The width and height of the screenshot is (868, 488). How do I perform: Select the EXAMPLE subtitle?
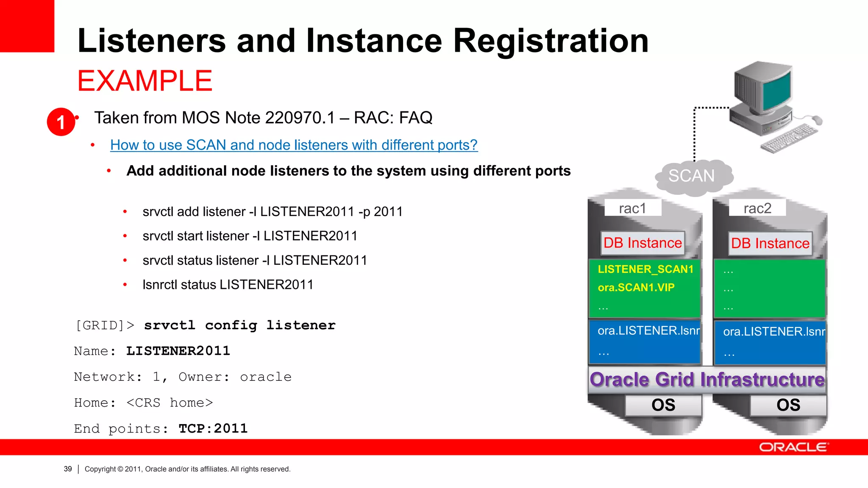[x=145, y=80]
